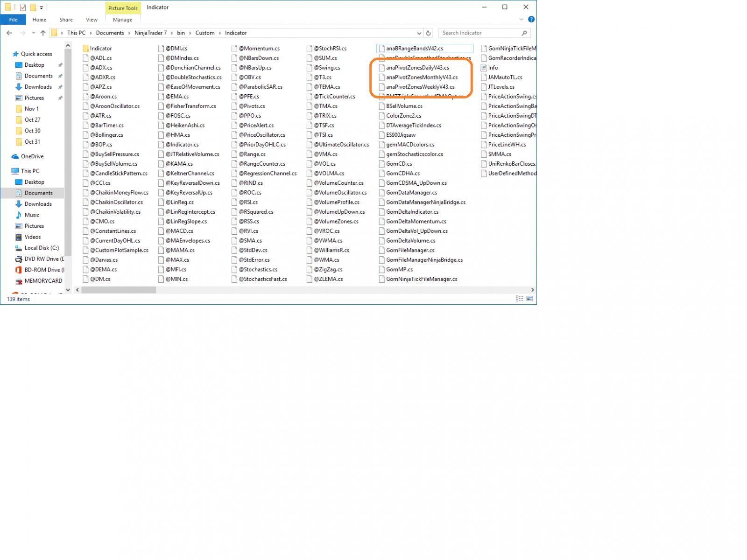Click the file list right scroll arrow
The image size is (747, 560).
pos(532,290)
